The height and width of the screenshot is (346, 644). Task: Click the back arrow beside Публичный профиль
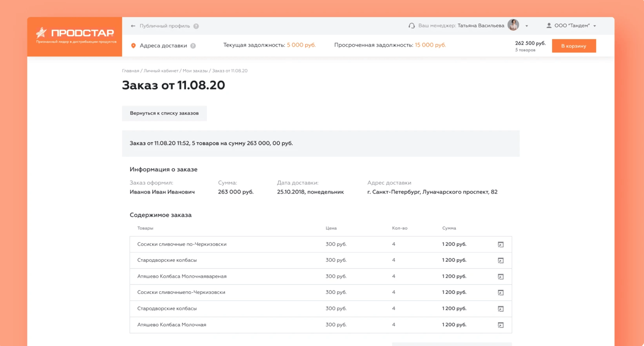pyautogui.click(x=133, y=26)
